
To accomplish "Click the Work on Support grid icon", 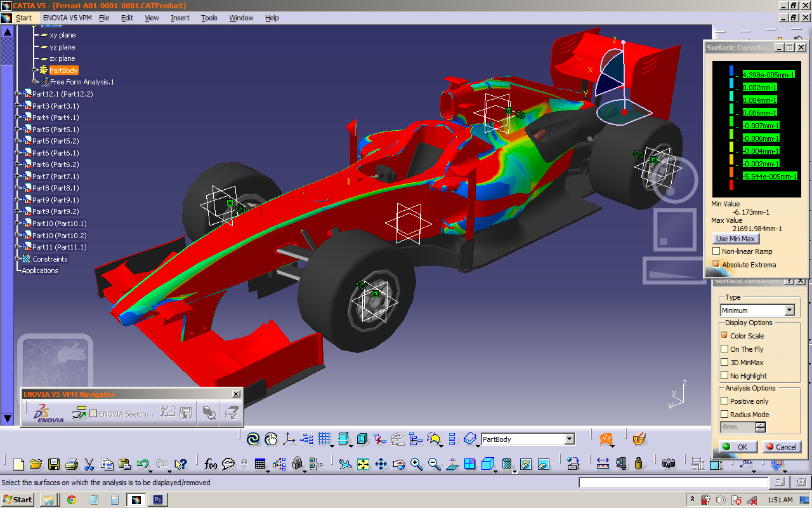I will coord(325,439).
